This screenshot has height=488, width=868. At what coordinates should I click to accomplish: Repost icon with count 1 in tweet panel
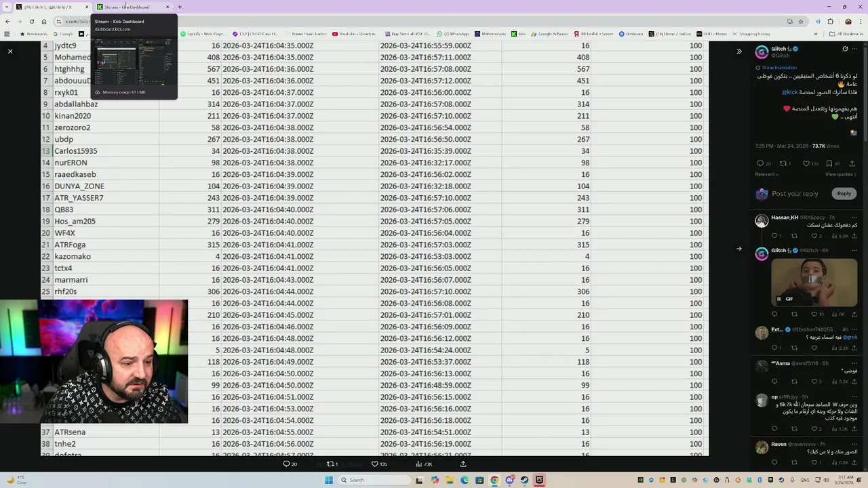point(783,163)
